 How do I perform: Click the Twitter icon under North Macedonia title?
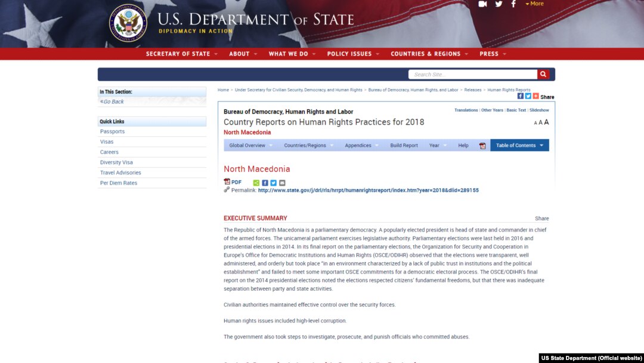(274, 183)
